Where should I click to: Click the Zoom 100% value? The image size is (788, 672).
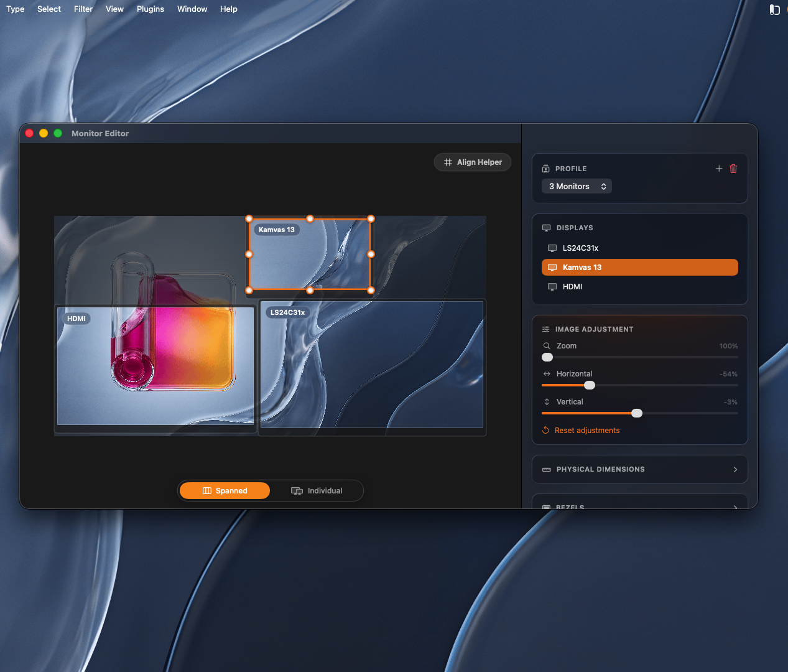pos(728,346)
